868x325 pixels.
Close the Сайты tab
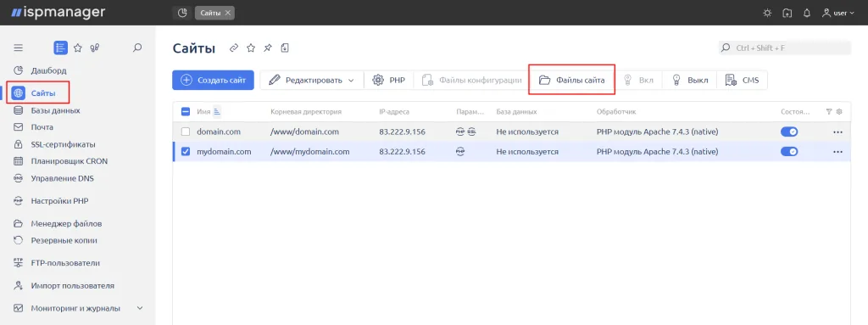click(227, 13)
